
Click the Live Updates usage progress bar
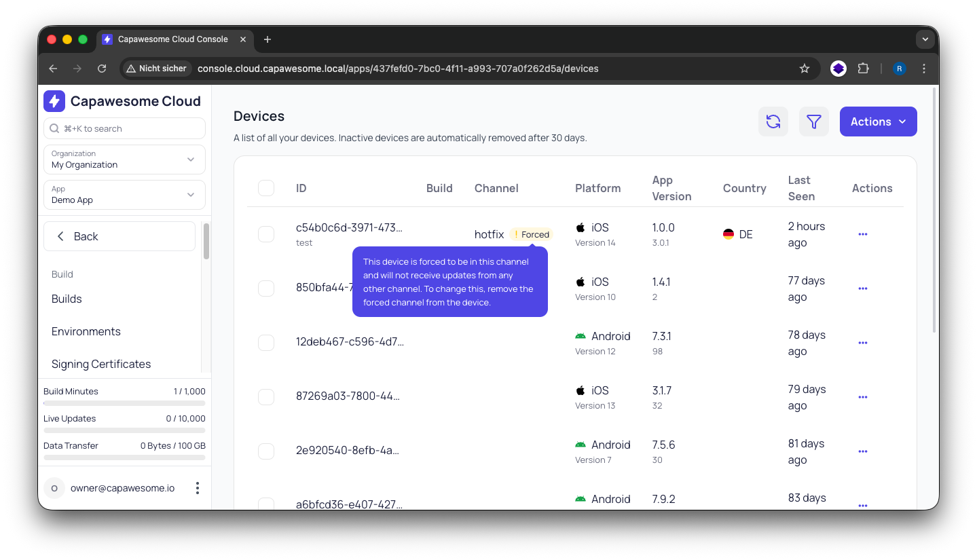[x=124, y=429]
